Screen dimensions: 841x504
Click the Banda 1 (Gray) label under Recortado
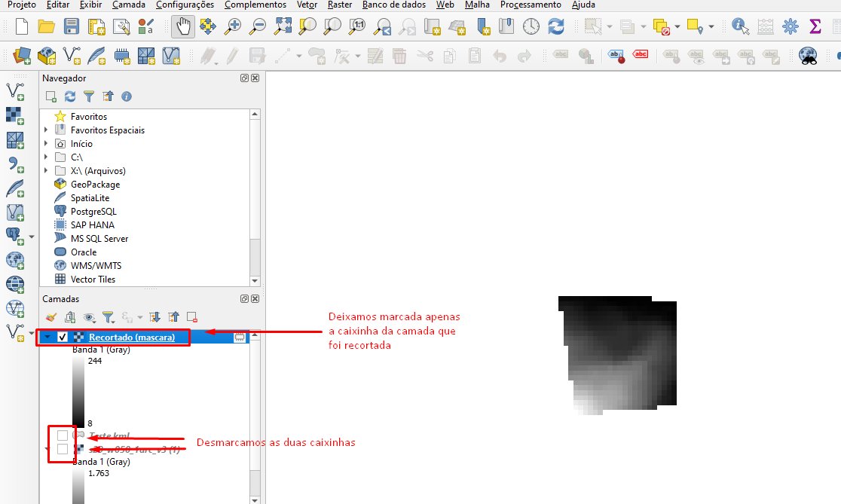coord(102,350)
